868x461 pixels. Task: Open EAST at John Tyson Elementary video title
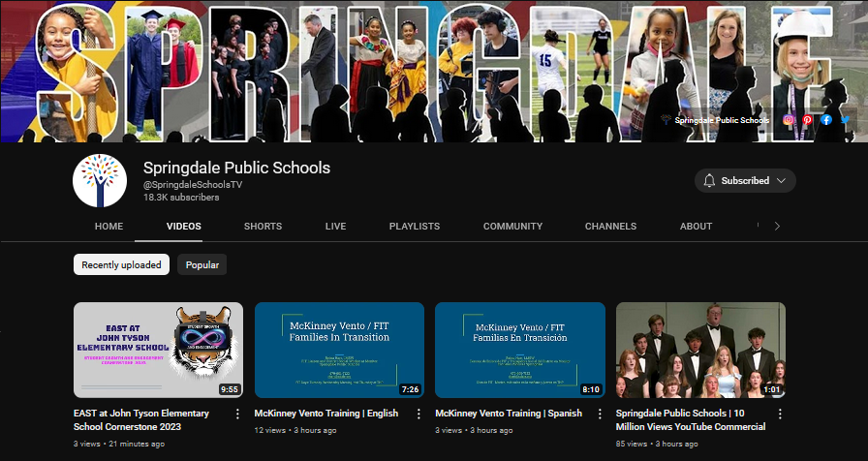(141, 420)
